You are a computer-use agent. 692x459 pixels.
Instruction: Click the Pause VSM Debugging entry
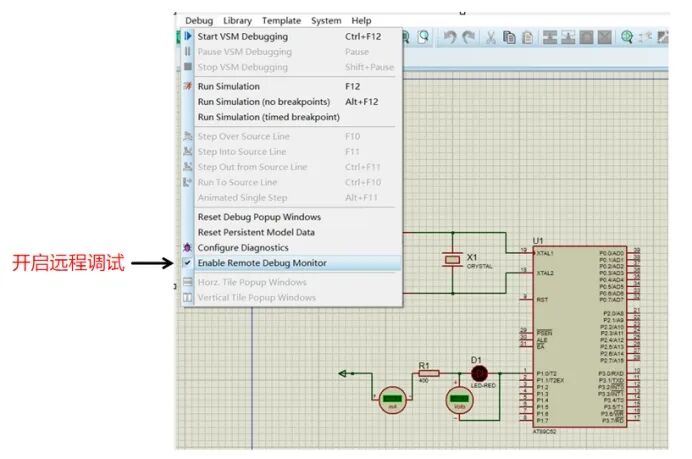click(291, 52)
